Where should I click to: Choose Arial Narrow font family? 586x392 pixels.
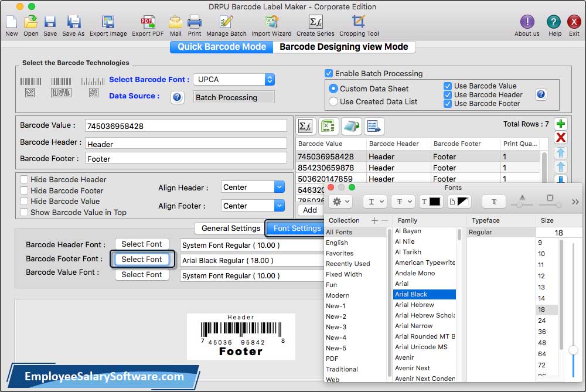point(414,326)
